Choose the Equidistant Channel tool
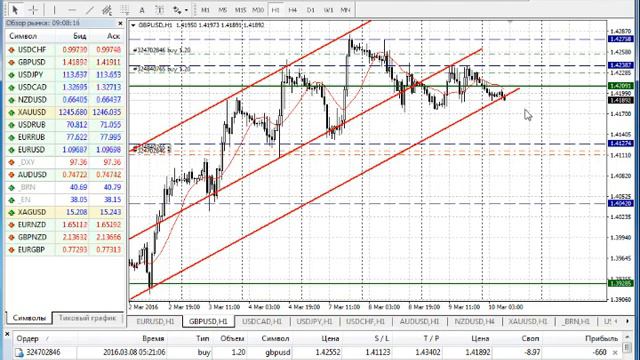This screenshot has height=360, width=640. click(x=107, y=9)
